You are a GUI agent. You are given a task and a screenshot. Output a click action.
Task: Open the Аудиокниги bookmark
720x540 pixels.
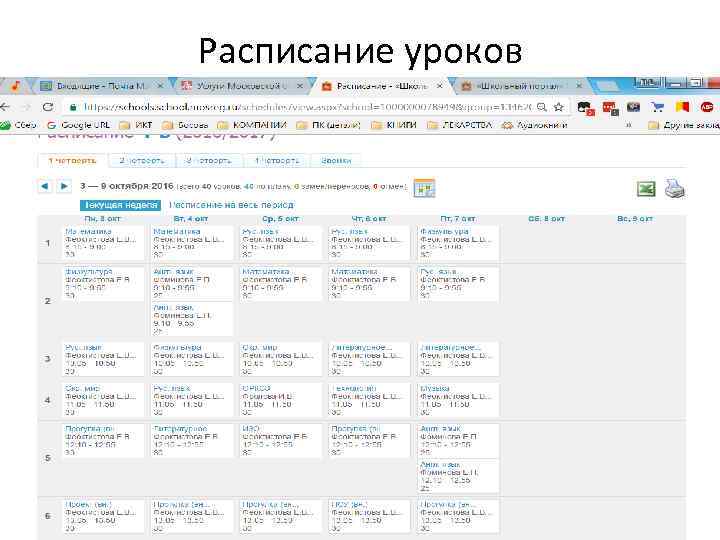535,125
